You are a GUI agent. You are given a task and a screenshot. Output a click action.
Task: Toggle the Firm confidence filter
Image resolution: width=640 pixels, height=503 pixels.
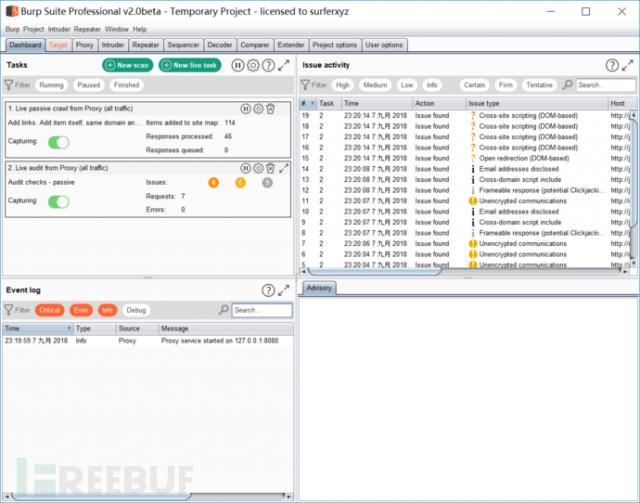pos(505,85)
